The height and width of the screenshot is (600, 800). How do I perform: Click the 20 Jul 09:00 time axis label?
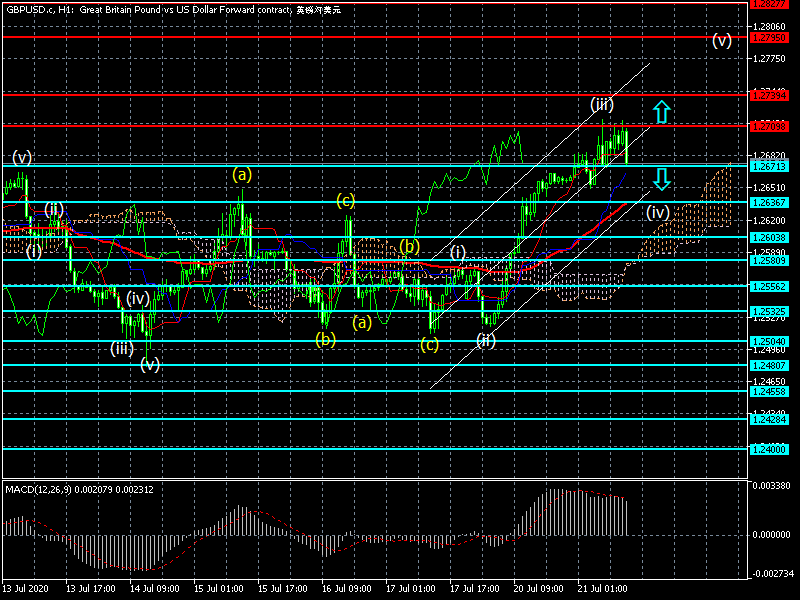pyautogui.click(x=536, y=590)
